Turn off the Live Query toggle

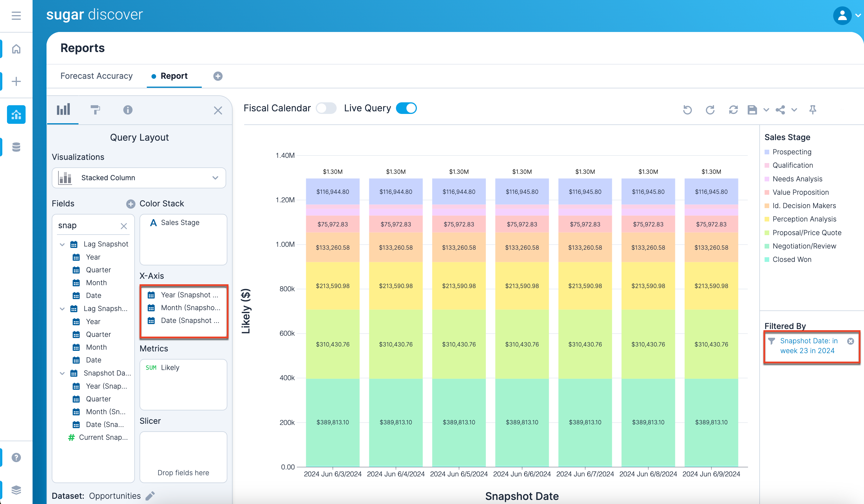(x=406, y=108)
